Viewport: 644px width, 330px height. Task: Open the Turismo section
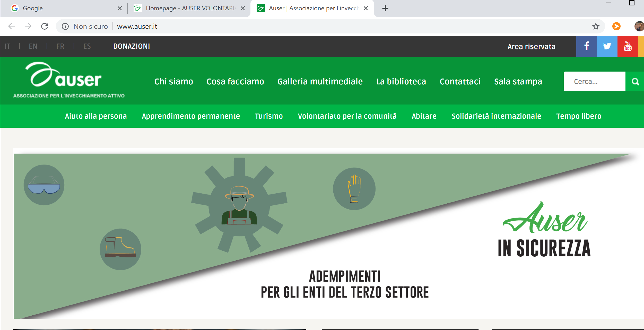269,116
